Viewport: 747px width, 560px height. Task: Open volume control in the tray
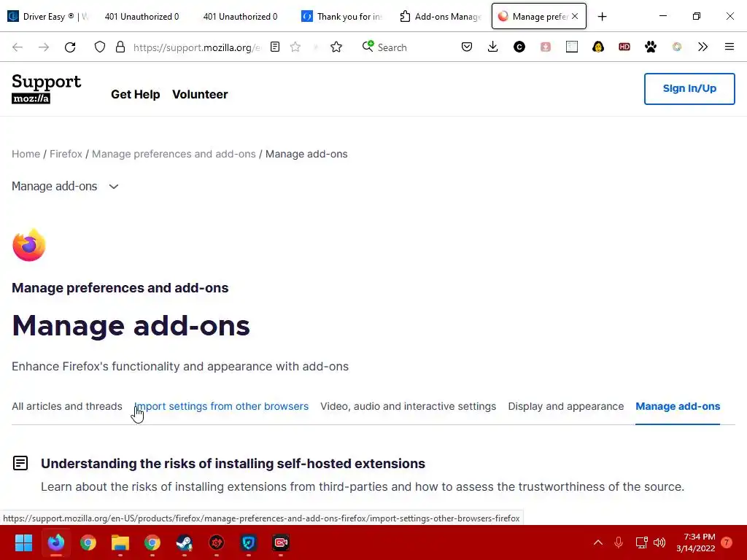point(659,542)
